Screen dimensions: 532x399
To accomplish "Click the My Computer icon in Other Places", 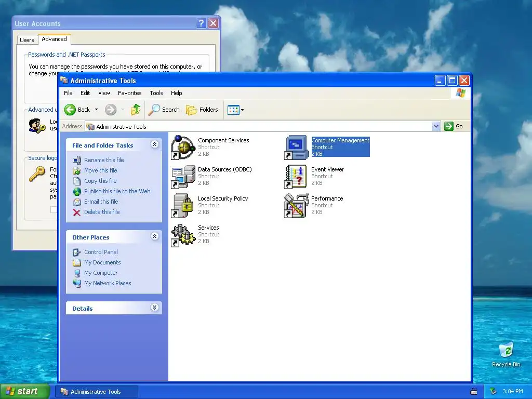I will 77,273.
